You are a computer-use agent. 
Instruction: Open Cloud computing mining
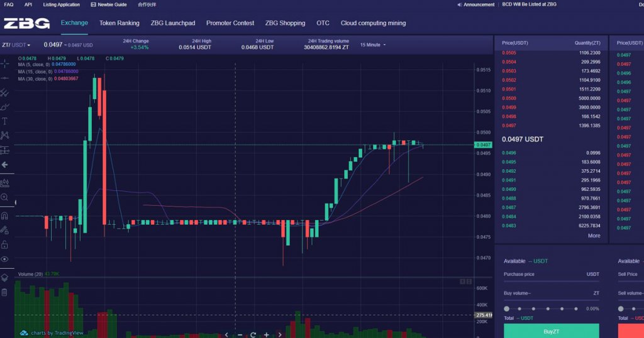click(373, 23)
